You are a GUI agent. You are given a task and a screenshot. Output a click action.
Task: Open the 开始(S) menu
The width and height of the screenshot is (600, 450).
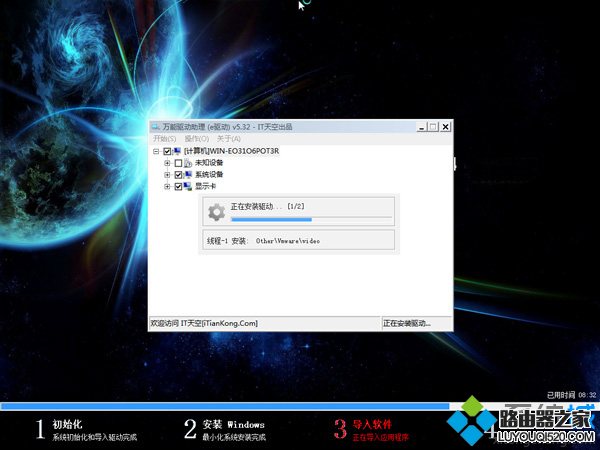(x=165, y=139)
